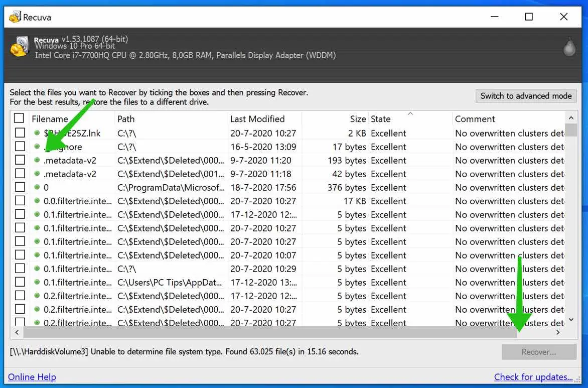Click green status dot of the 376 bytes row
This screenshot has width=588, height=388.
(37, 187)
